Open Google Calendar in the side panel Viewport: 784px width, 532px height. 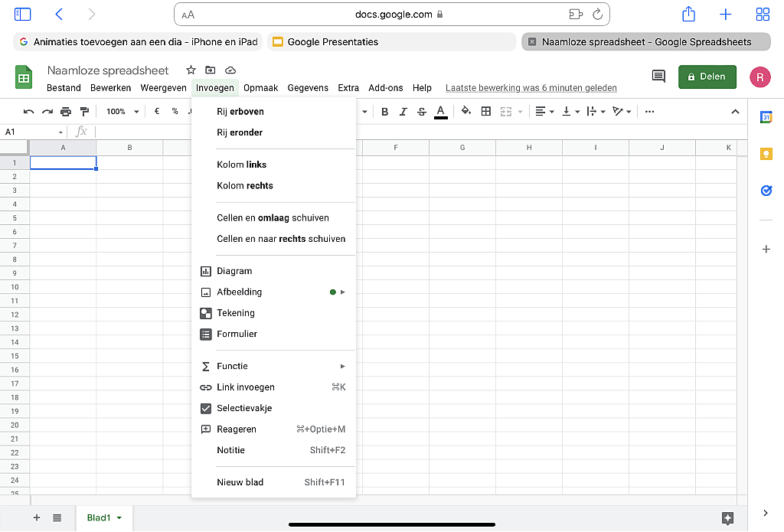[766, 118]
